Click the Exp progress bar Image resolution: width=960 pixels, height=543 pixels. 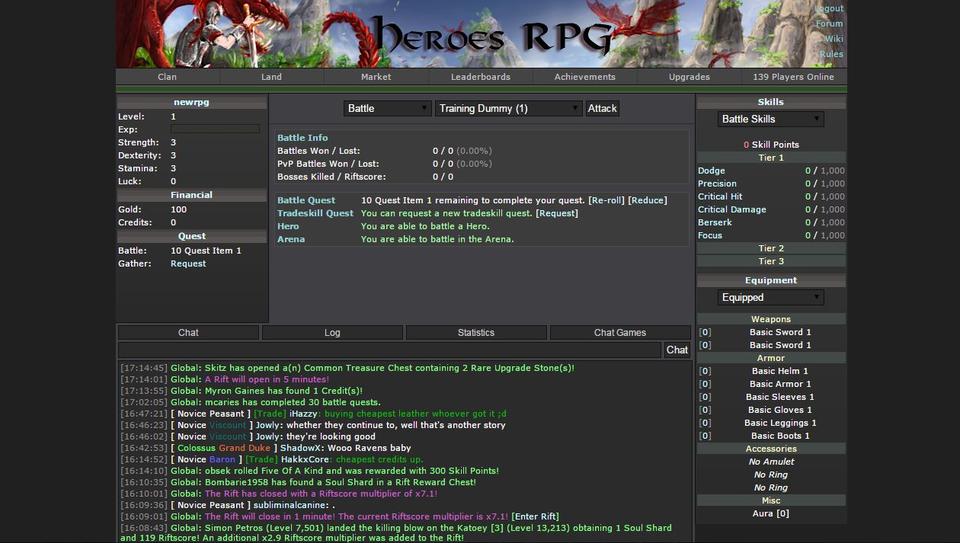(215, 129)
